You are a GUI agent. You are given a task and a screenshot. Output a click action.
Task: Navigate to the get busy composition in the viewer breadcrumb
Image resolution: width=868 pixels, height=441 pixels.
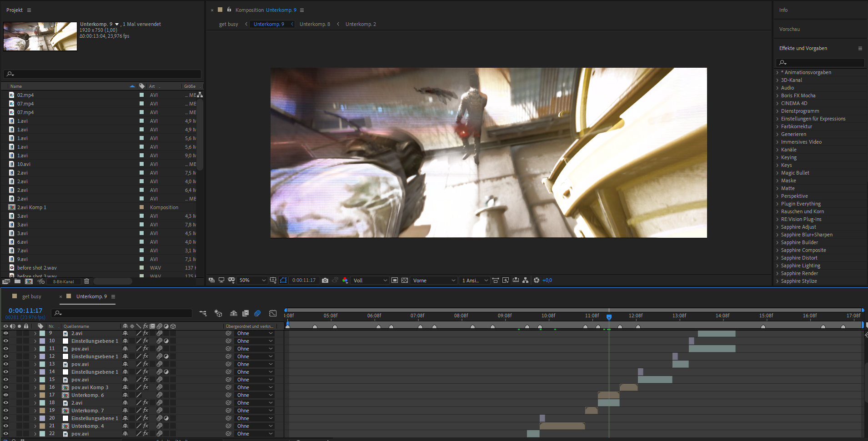tap(228, 24)
